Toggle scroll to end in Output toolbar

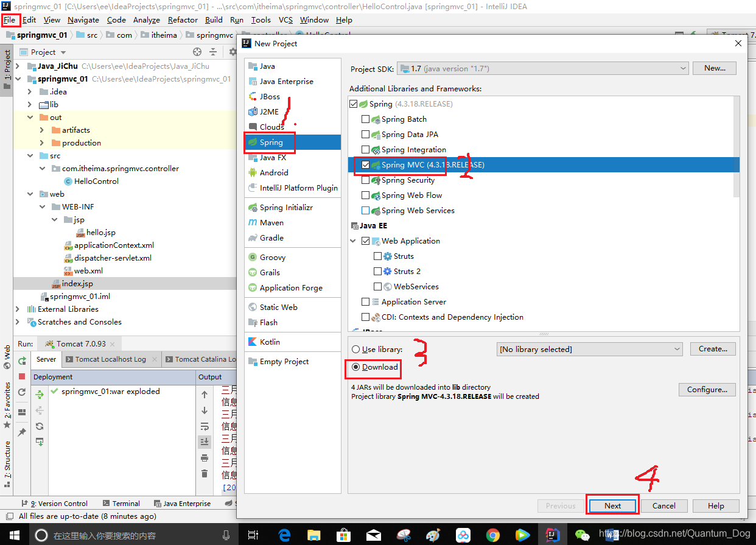click(205, 442)
